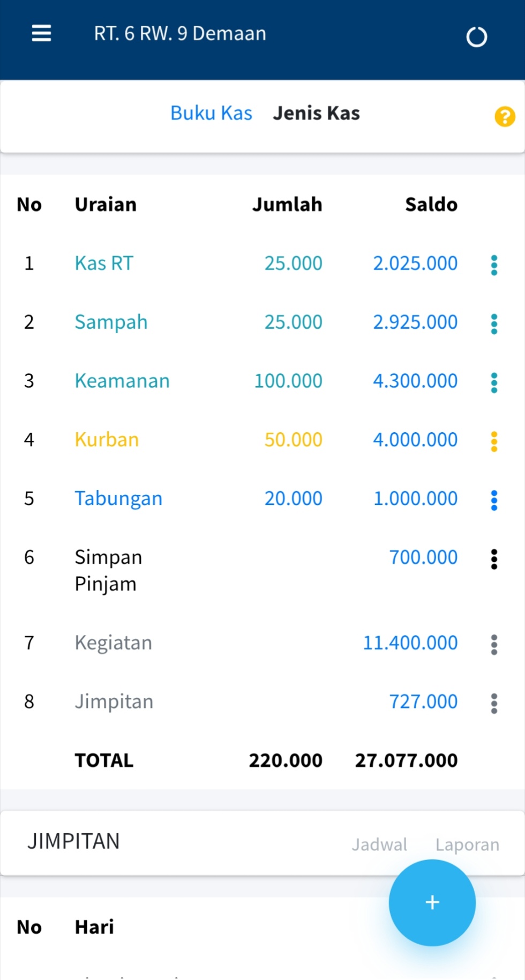
Task: Expand options for Jimpitan row
Action: tap(494, 704)
